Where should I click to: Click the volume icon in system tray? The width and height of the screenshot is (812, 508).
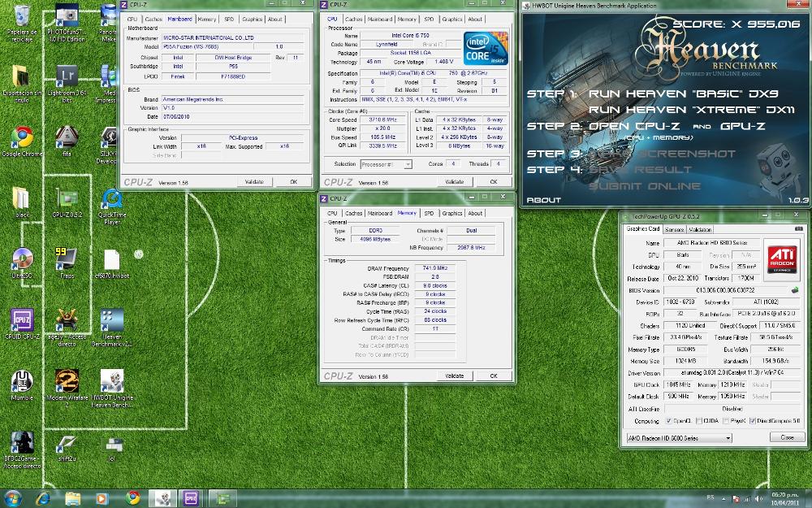[759, 499]
